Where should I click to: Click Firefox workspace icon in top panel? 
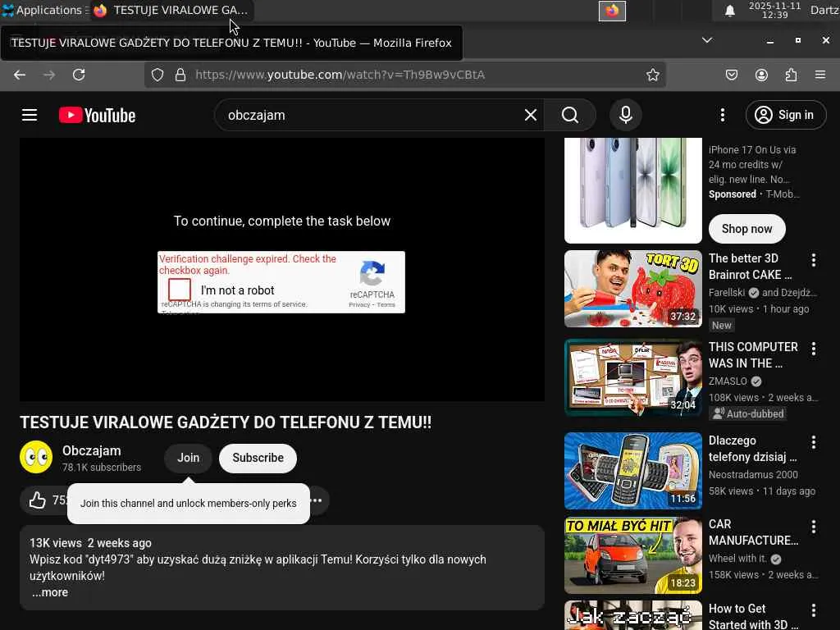click(x=612, y=11)
